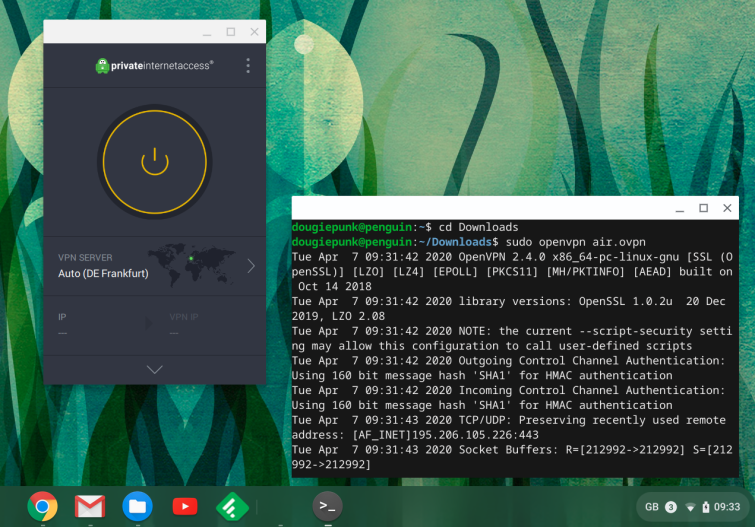Open status tray at clock 09:33

coord(727,507)
